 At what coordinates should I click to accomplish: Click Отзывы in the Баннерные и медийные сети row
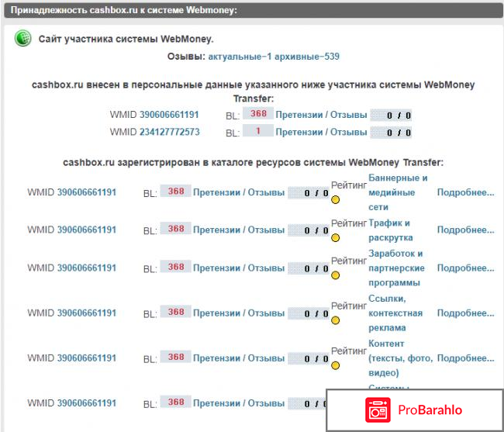tap(267, 192)
